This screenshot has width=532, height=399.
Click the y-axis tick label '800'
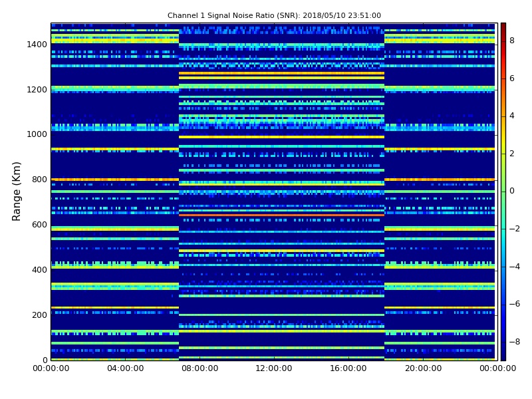point(39,180)
